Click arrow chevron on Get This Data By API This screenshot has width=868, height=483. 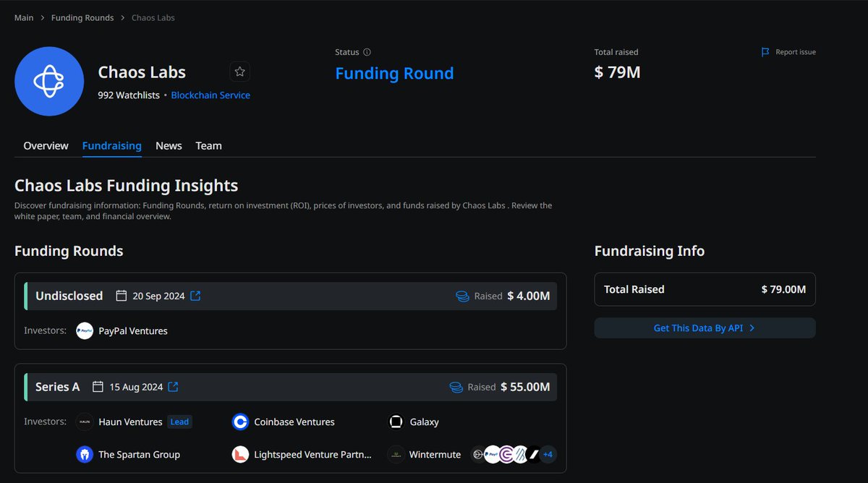752,328
